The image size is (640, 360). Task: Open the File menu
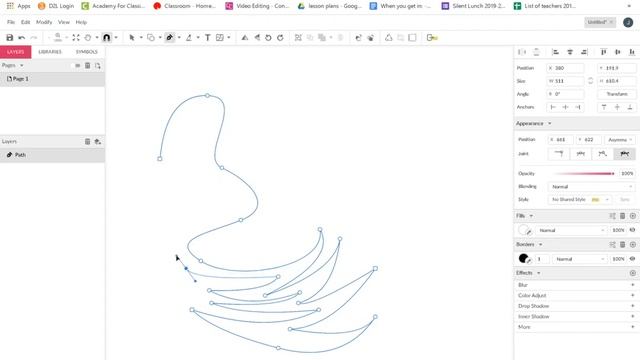11,22
